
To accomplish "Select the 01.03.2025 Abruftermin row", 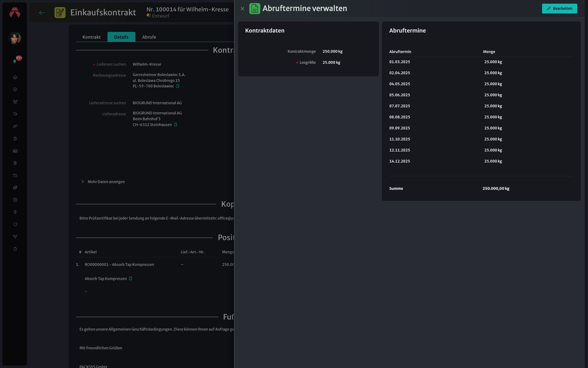I will pyautogui.click(x=481, y=62).
